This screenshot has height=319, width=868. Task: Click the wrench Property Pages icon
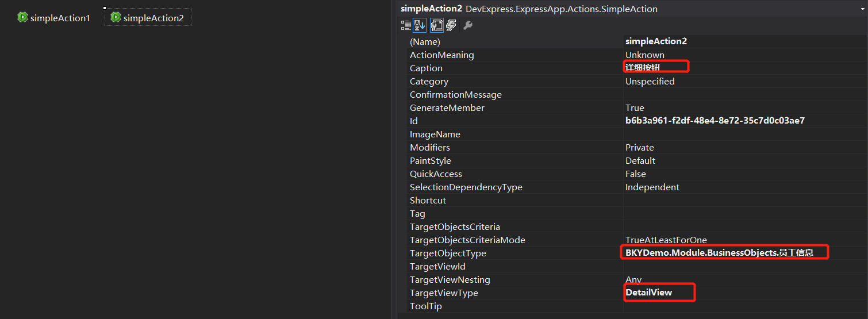click(x=468, y=25)
